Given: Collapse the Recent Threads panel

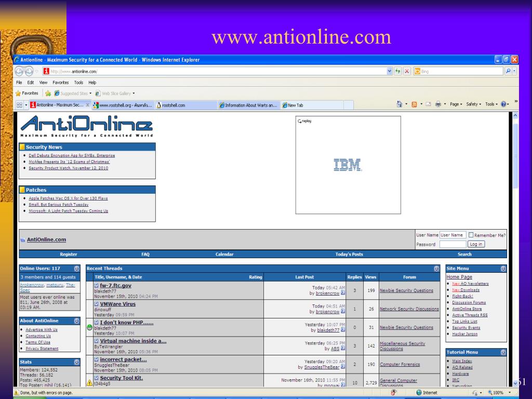Looking at the screenshot, I should tap(436, 269).
